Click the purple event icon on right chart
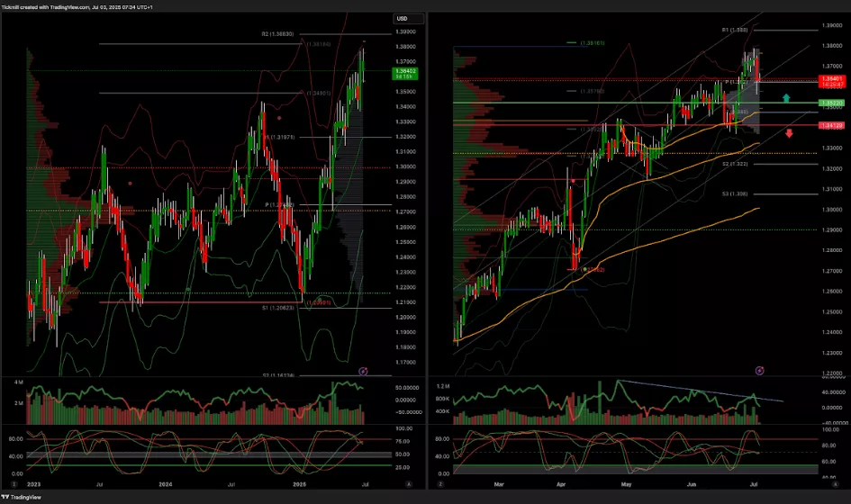This screenshot has width=851, height=504. [759, 370]
